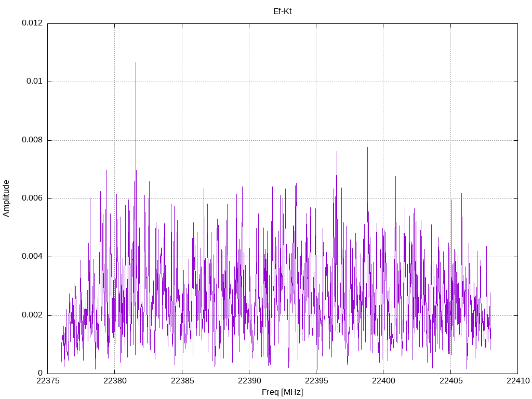532x399 pixels.
Task: Click the 0.008 y-axis tick label
Action: (x=32, y=140)
